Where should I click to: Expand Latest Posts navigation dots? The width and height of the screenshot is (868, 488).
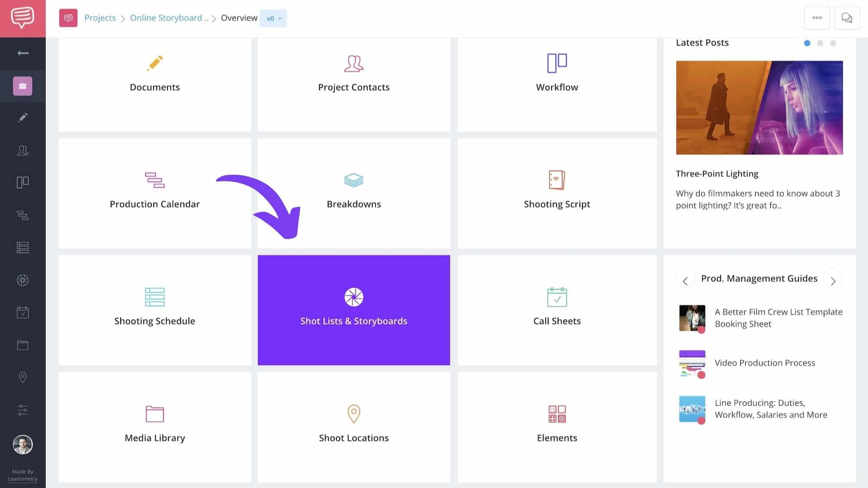821,43
